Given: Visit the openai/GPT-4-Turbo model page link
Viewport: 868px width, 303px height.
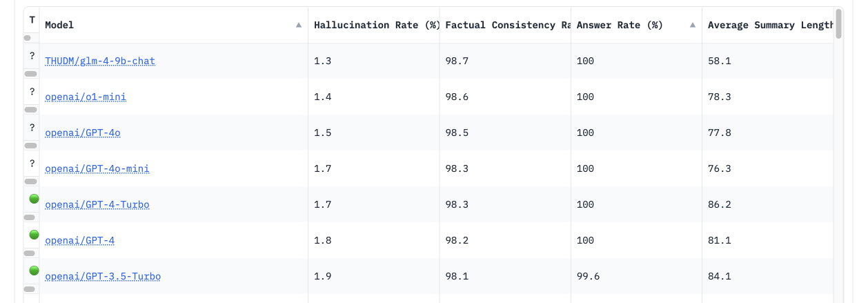Looking at the screenshot, I should point(97,204).
